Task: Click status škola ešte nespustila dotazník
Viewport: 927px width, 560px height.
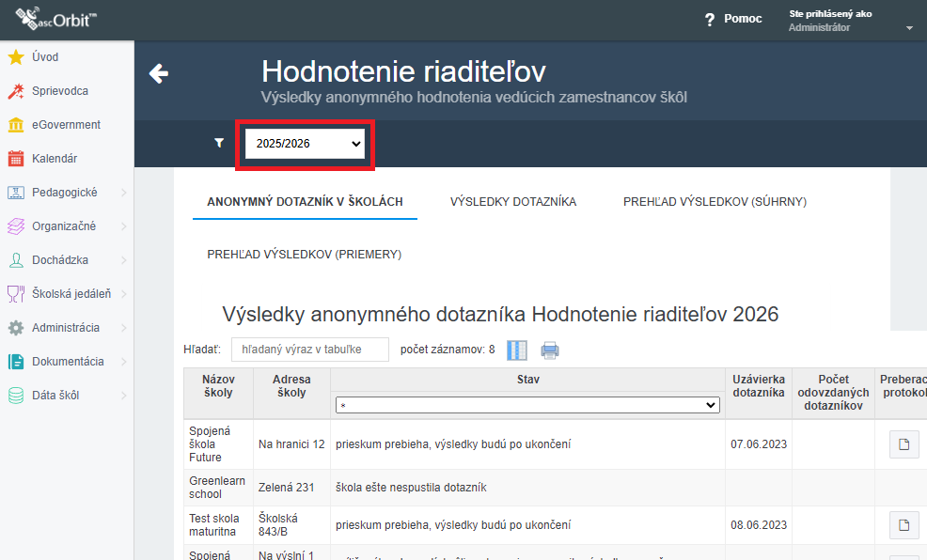Action: pyautogui.click(x=411, y=488)
